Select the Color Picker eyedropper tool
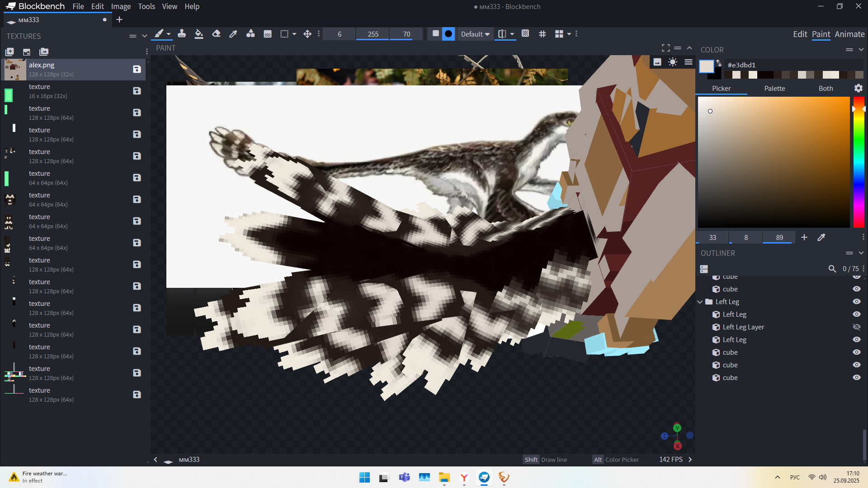This screenshot has height=488, width=868. tap(233, 34)
